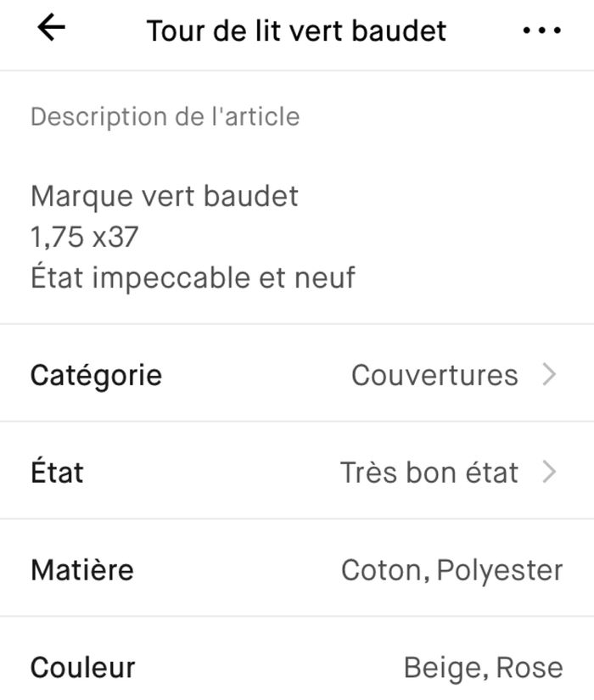Click the '1,75 x37' dimensions text
594x700 pixels.
84,237
